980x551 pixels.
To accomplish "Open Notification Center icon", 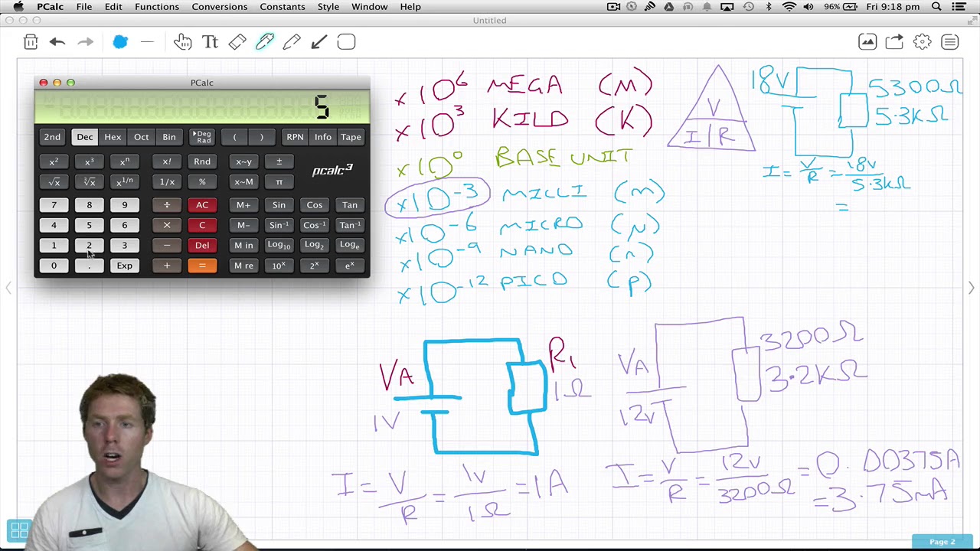I will coord(959,7).
